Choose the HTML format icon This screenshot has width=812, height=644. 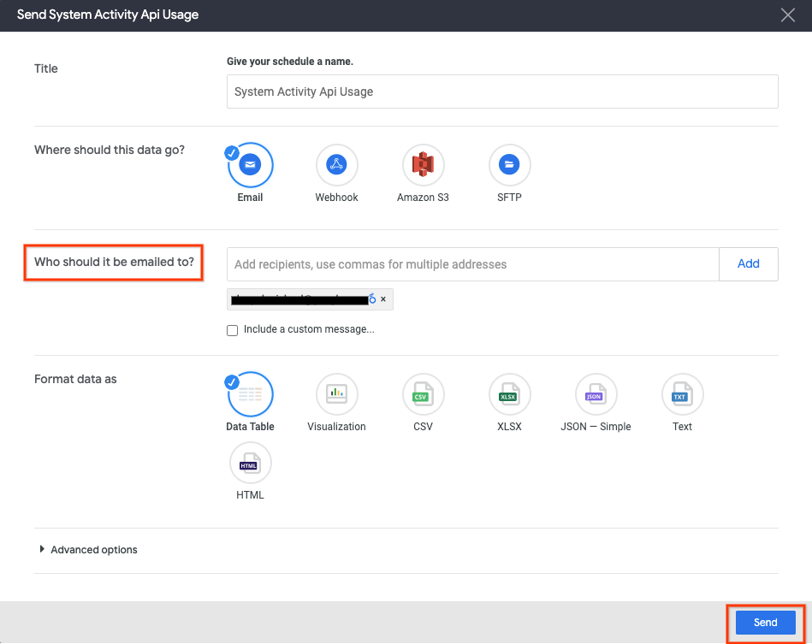click(x=250, y=463)
